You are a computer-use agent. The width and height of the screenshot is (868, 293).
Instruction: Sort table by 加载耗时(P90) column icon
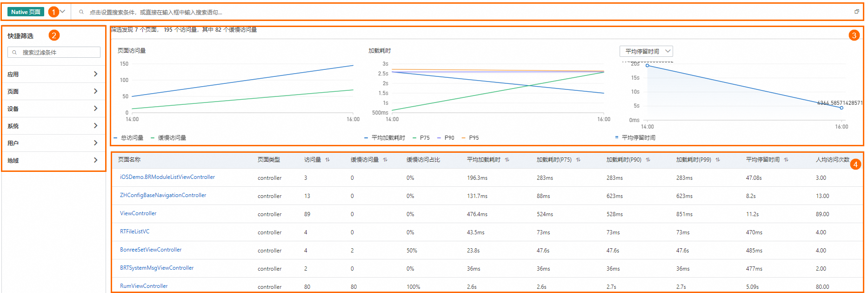[648, 159]
